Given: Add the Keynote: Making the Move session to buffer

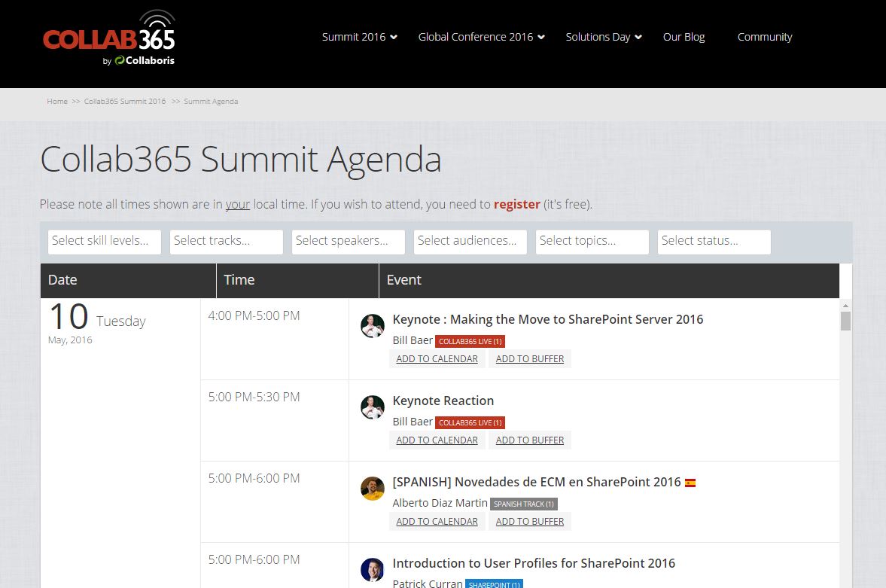Looking at the screenshot, I should coord(530,359).
